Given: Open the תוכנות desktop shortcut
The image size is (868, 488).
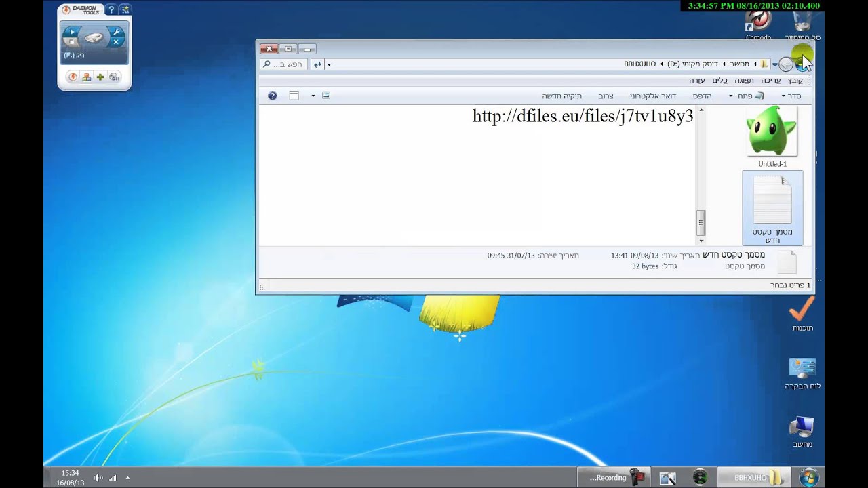Looking at the screenshot, I should coord(802,314).
